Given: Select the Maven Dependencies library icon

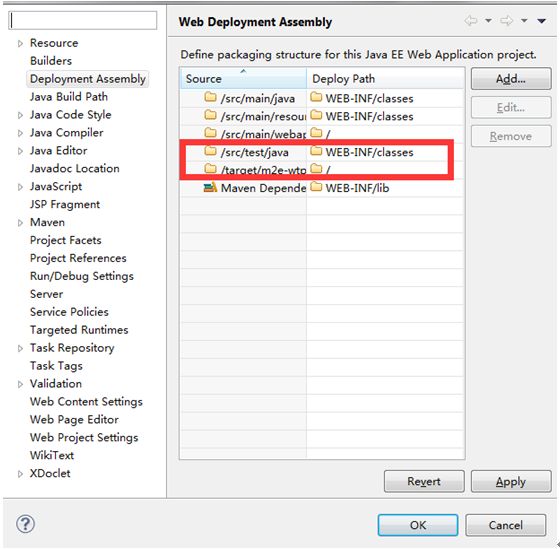Looking at the screenshot, I should [x=210, y=187].
